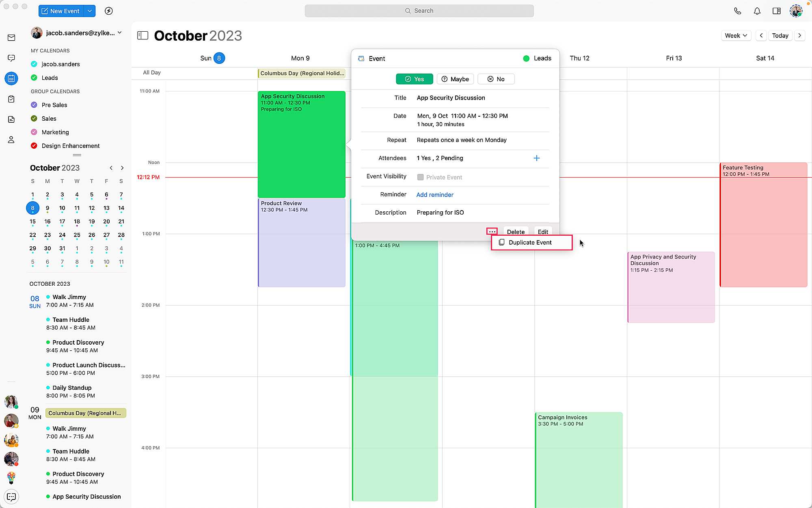
Task: Open the Week view dropdown
Action: 736,35
